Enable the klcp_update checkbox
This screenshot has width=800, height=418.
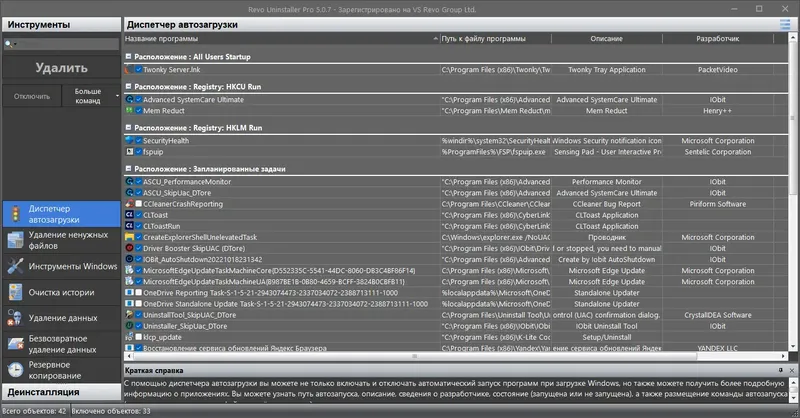click(x=138, y=337)
